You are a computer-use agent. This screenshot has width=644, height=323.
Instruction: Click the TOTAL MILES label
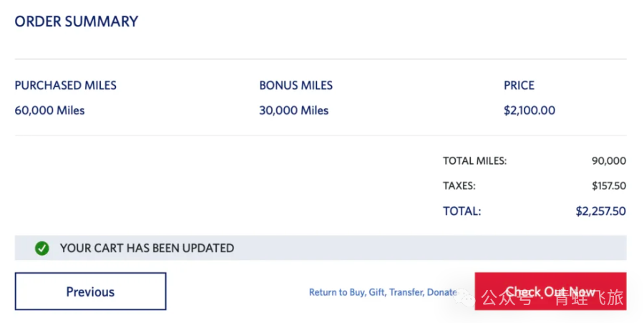(474, 161)
